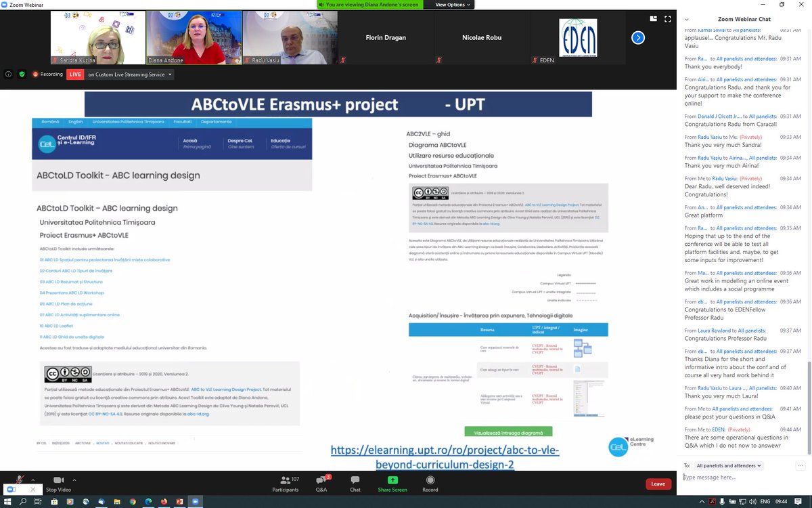Open 'Facultati' in shared page top bar
The height and width of the screenshot is (508, 812).
pyautogui.click(x=183, y=122)
